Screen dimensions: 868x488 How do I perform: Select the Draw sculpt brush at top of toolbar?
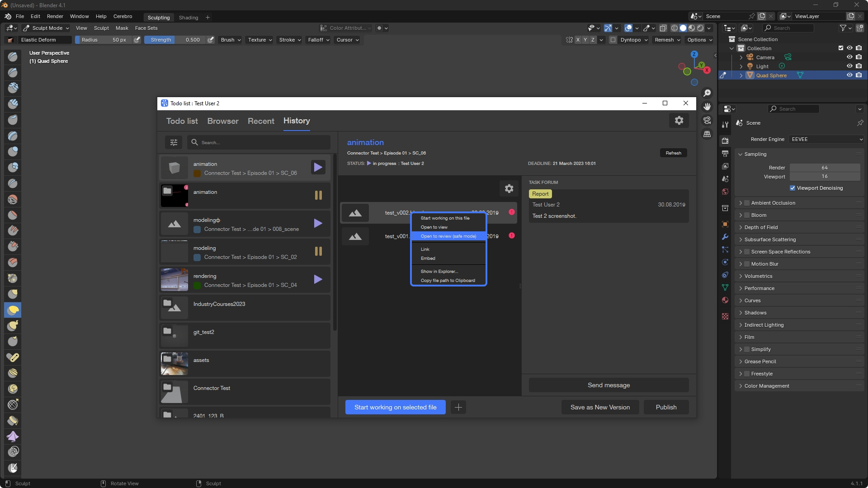tap(13, 56)
